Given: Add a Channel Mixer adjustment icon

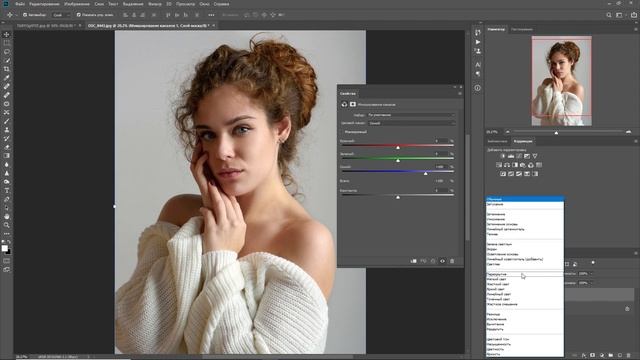Looking at the screenshot, I should point(531,165).
